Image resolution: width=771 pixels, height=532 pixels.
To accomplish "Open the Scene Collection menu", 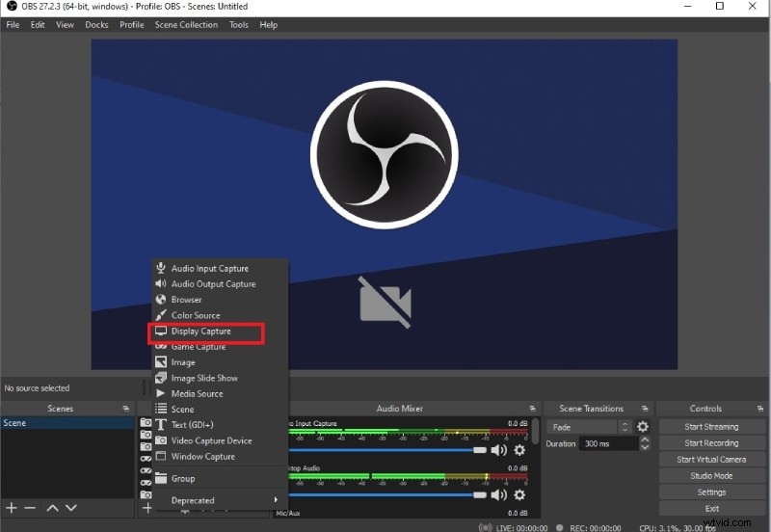I will pyautogui.click(x=186, y=25).
